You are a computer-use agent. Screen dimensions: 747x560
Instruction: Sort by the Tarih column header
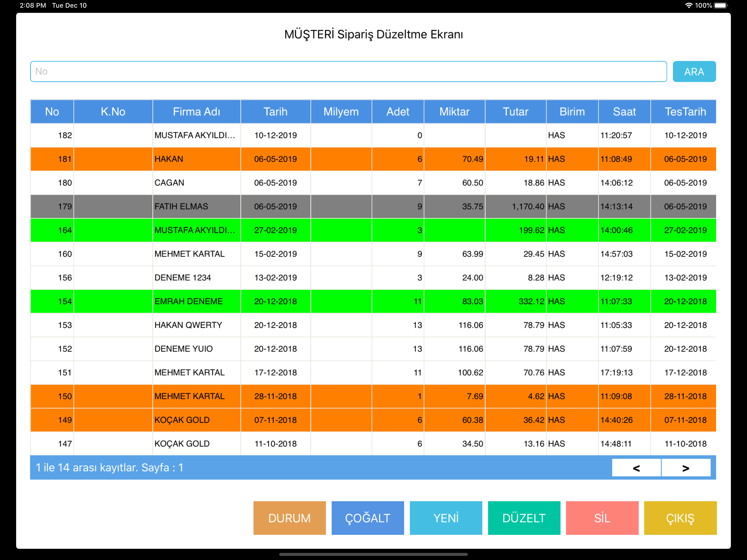276,112
